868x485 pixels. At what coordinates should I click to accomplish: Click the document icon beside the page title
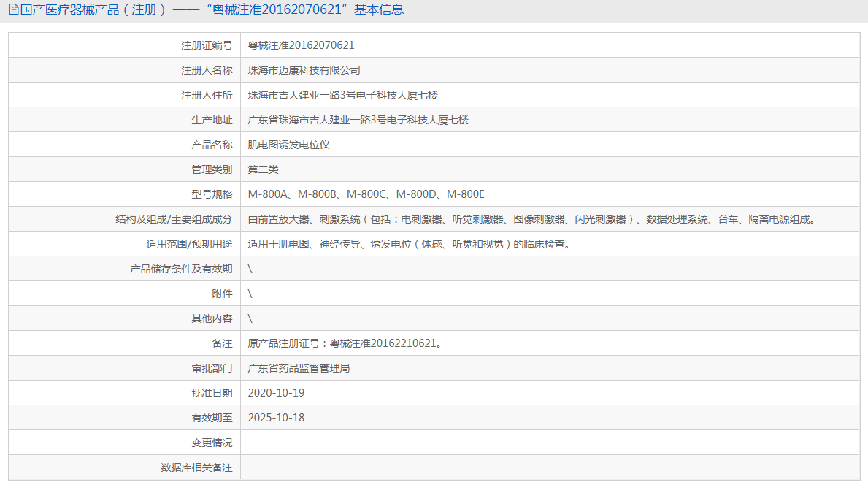coord(14,10)
